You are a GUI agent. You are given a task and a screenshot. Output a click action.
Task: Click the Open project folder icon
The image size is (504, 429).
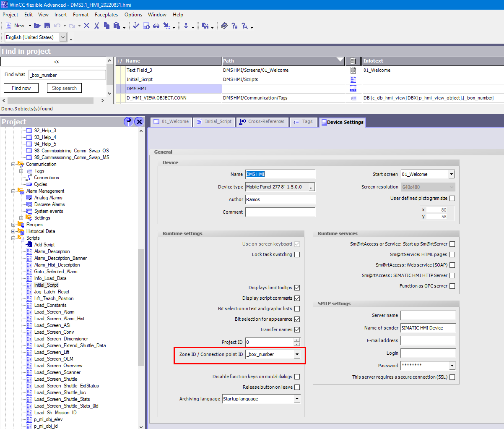(37, 26)
